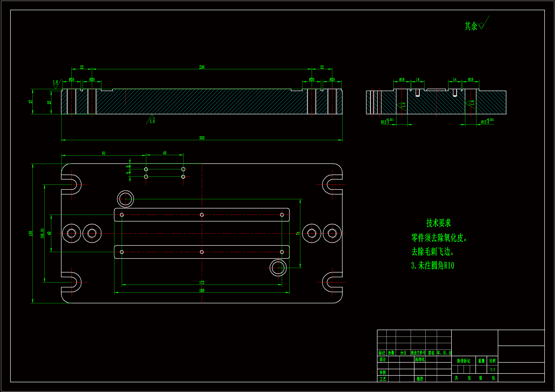Screen dimensions: 555x392
Task: Click the 27 thickness dimension on the section view
Action: (31, 102)
